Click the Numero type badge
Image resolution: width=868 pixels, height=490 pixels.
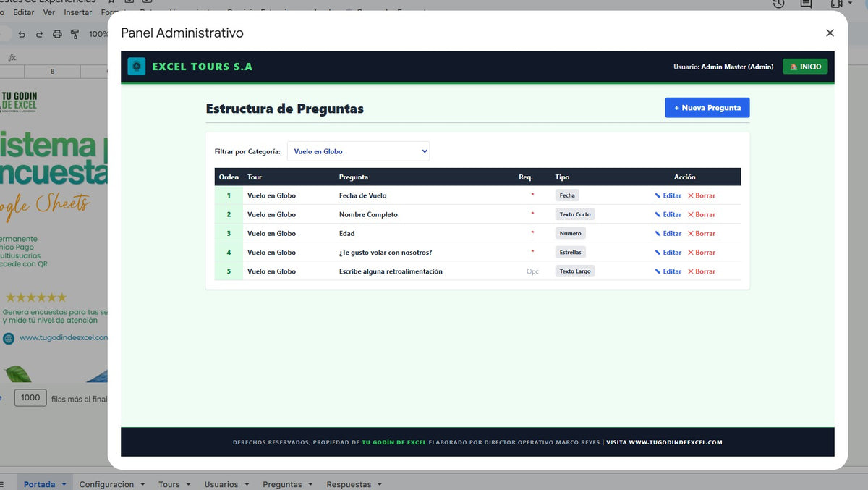coord(570,233)
